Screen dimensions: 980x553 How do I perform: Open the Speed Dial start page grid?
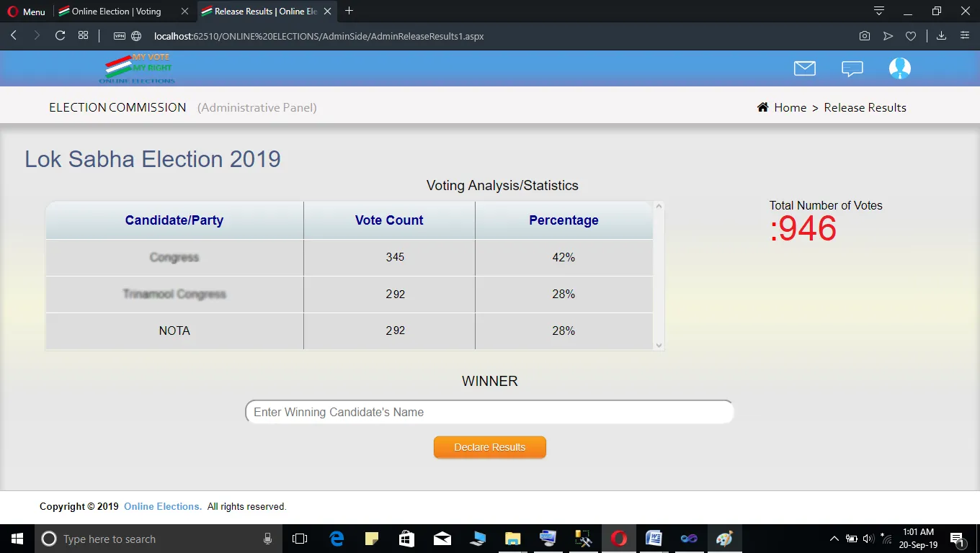[x=83, y=35]
